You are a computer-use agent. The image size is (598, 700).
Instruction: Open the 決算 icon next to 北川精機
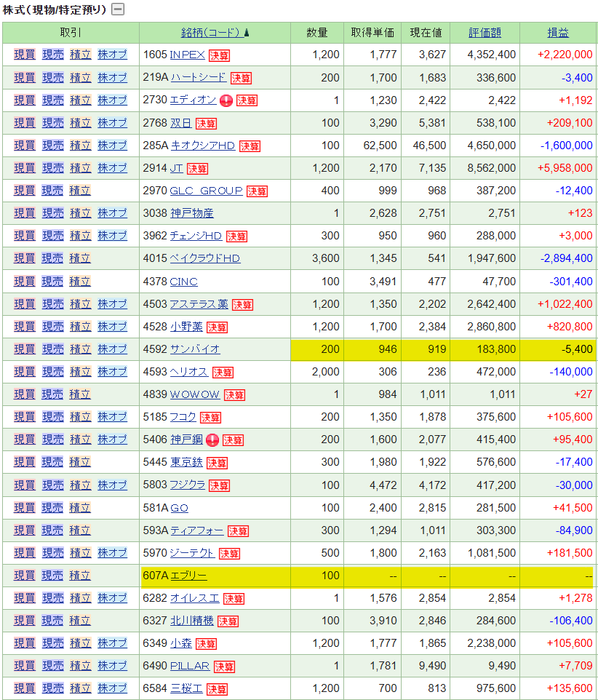228,621
